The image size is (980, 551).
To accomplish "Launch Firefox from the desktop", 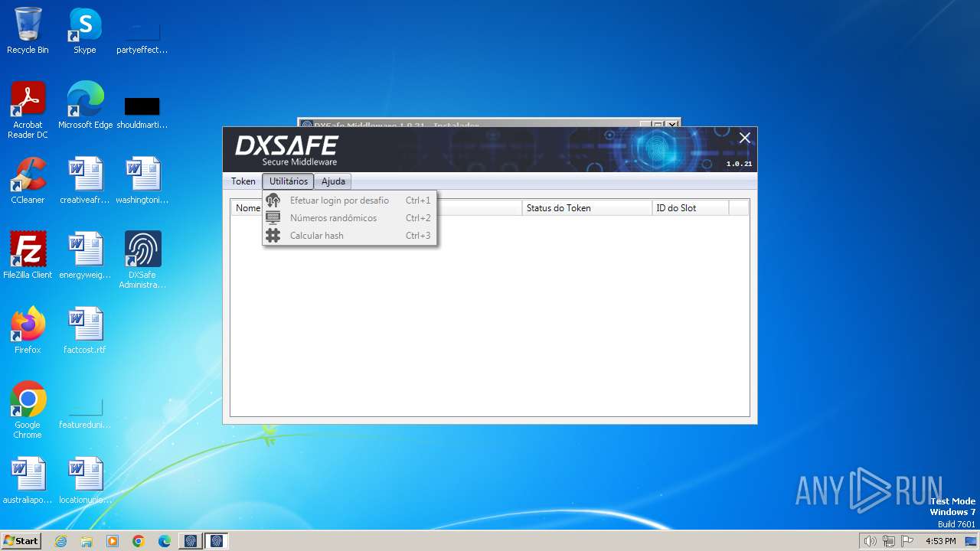I will click(x=28, y=331).
